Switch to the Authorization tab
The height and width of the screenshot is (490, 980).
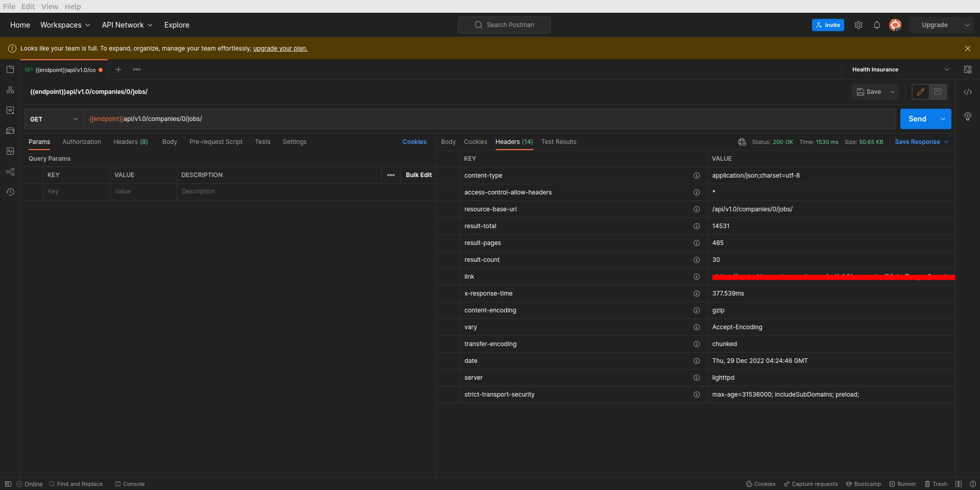[82, 142]
